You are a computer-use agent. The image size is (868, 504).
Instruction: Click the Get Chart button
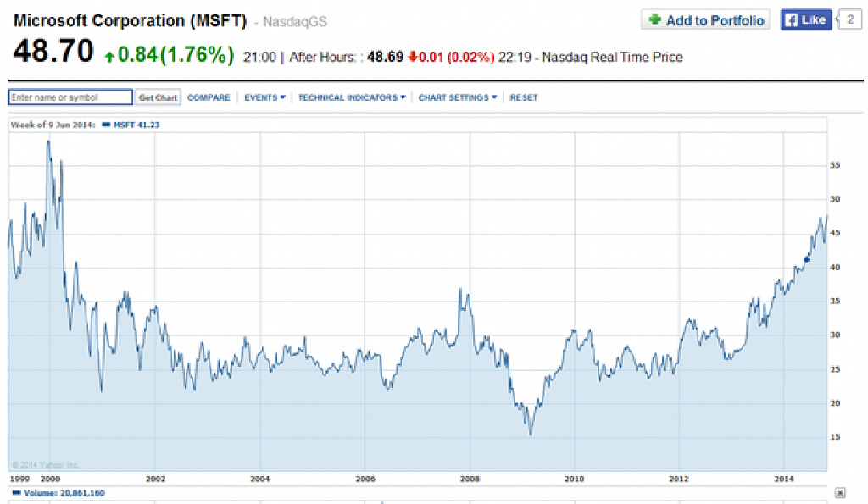pyautogui.click(x=158, y=97)
